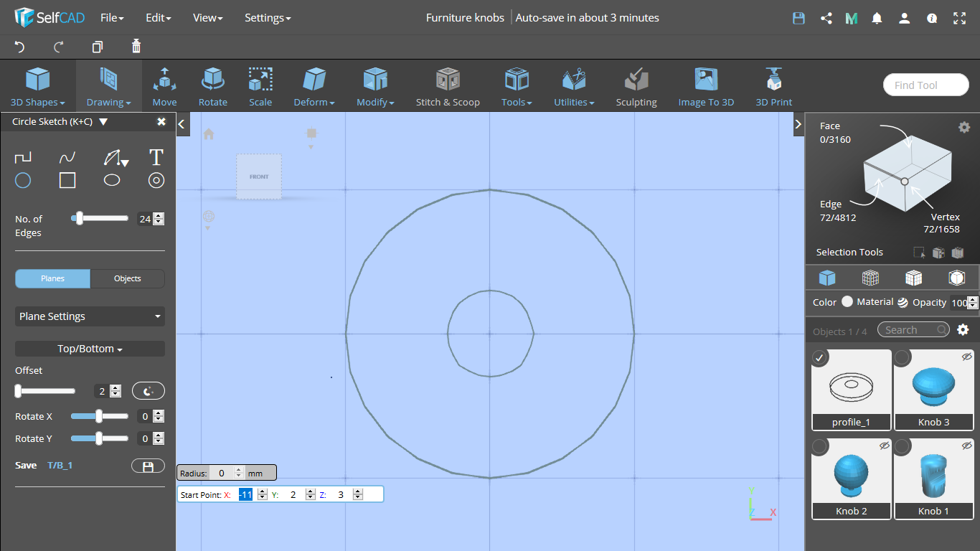Open the 3D Print tool
Screen dimensions: 980x551
pyautogui.click(x=774, y=86)
